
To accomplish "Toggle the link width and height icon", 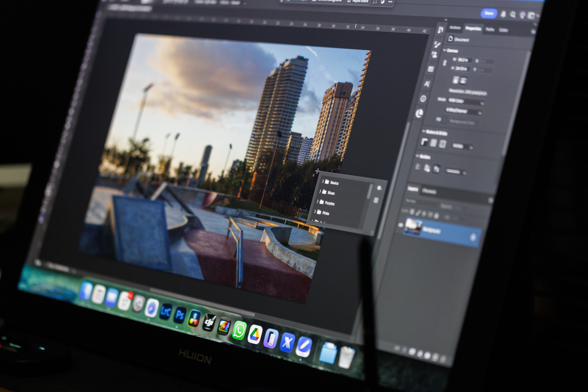I will pyautogui.click(x=445, y=63).
